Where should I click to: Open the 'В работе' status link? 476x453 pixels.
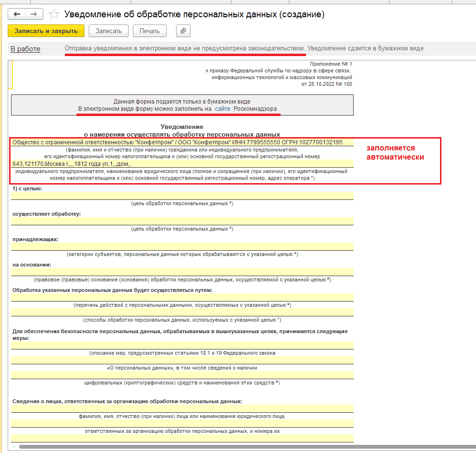pos(25,49)
